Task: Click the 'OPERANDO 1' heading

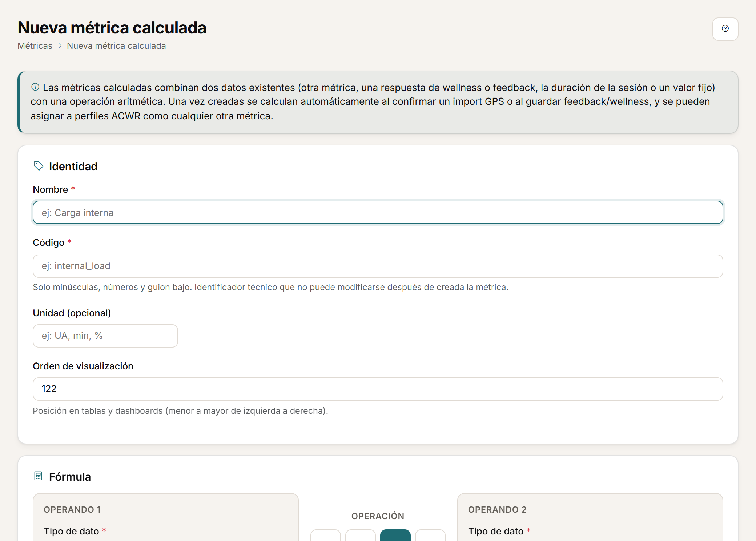Action: click(72, 510)
